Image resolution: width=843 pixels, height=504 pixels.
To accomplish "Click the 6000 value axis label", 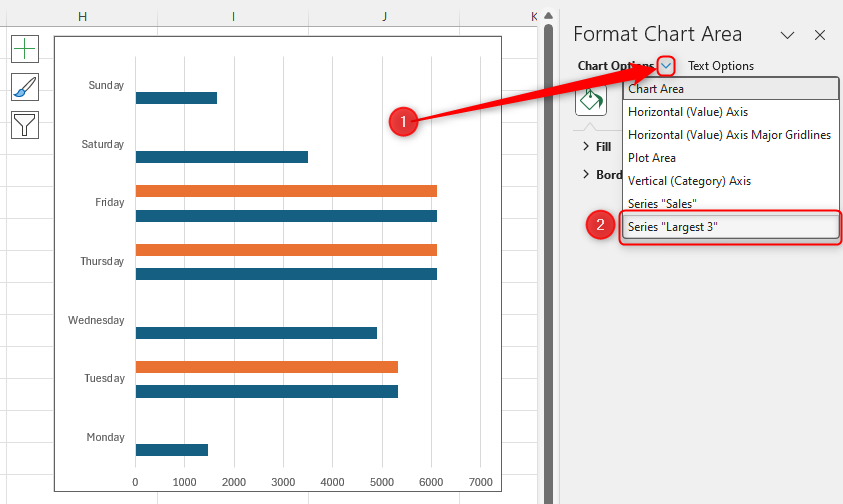I will point(431,482).
